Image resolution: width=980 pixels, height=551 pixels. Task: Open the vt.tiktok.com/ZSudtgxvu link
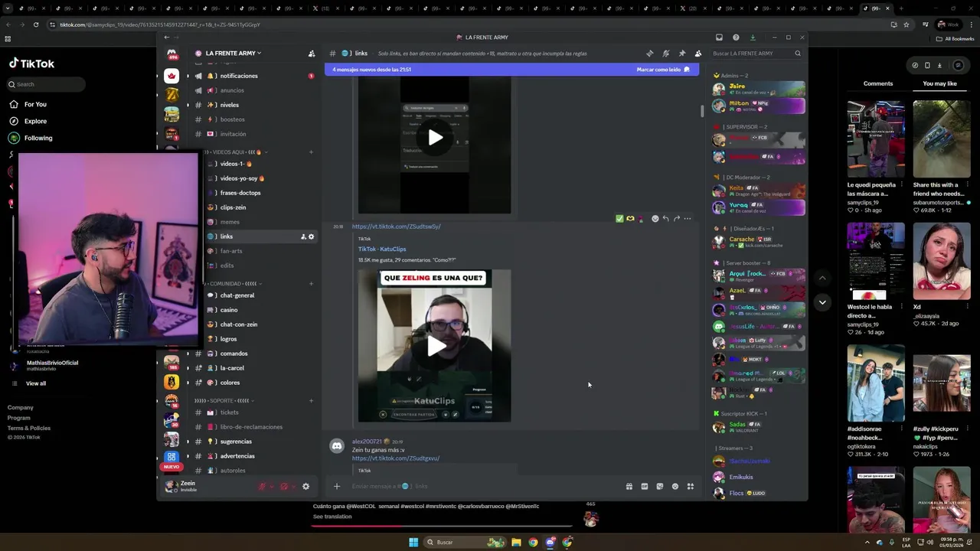click(395, 458)
